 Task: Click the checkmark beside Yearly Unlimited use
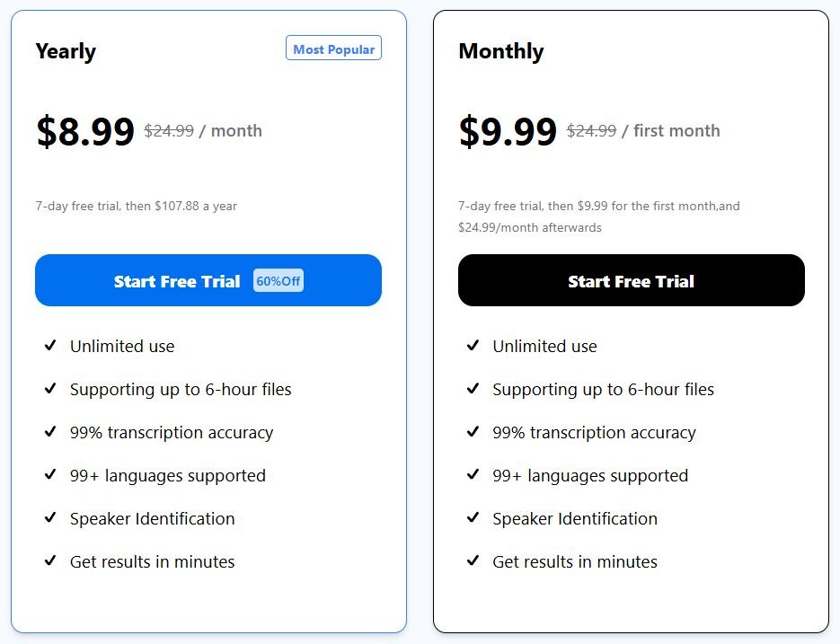(x=50, y=346)
